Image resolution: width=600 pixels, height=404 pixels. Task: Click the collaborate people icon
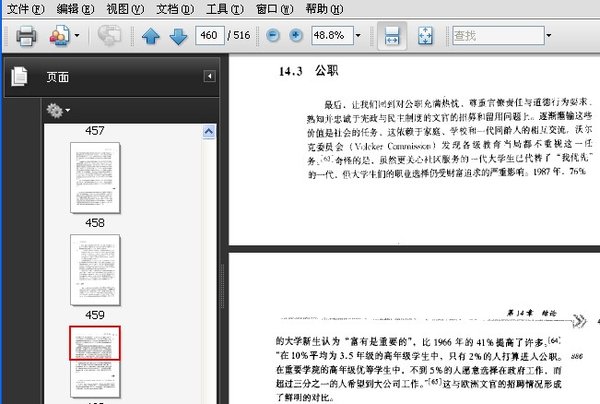click(x=60, y=36)
